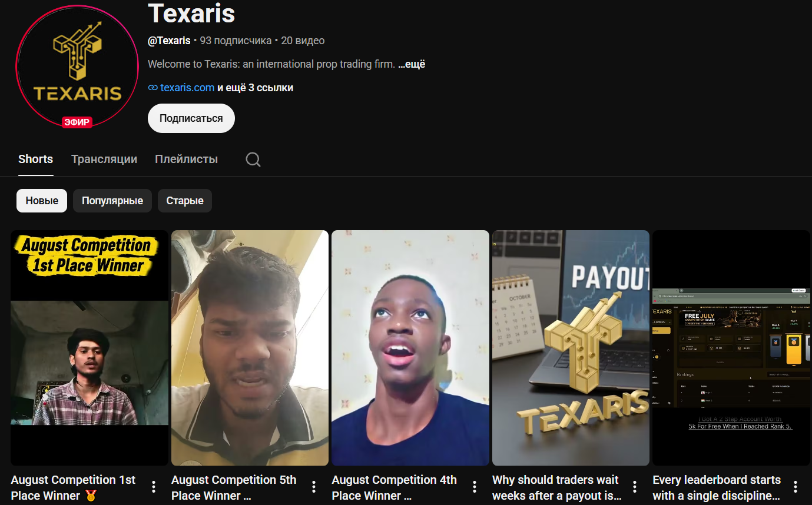
Task: Switch to the Shorts tab
Action: pyautogui.click(x=35, y=159)
